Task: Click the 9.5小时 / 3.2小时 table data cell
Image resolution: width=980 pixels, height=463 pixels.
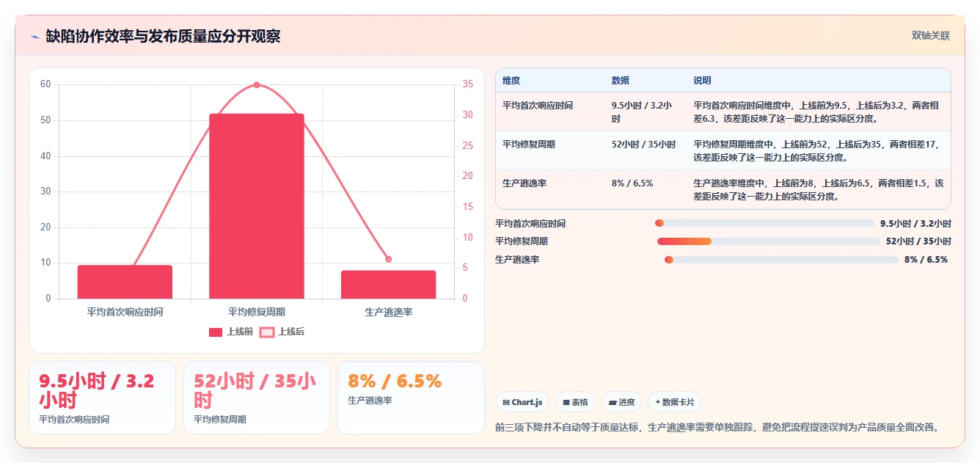Action: [x=646, y=112]
